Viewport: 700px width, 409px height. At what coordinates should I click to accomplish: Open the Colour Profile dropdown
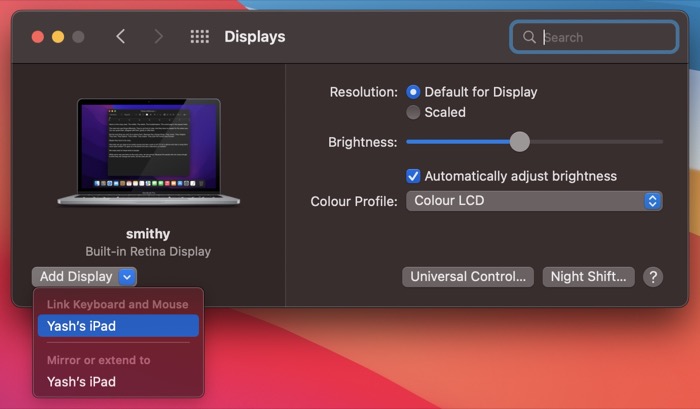(x=533, y=201)
